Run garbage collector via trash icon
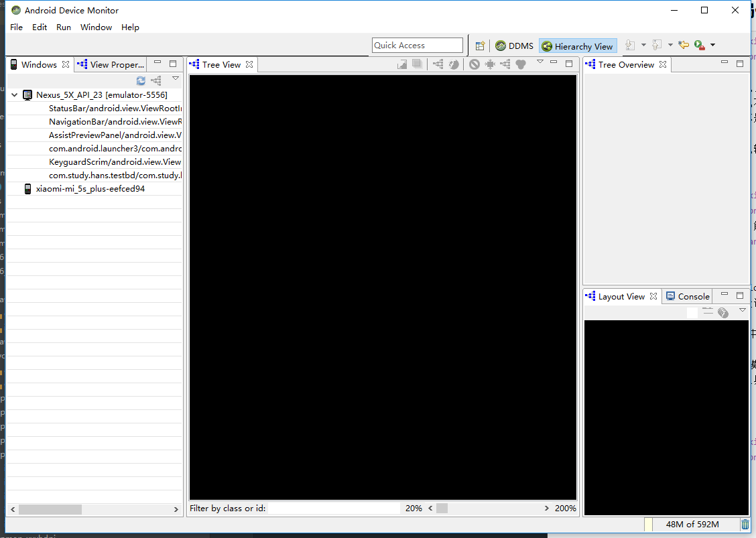Screen dimensions: 756x538 745,525
